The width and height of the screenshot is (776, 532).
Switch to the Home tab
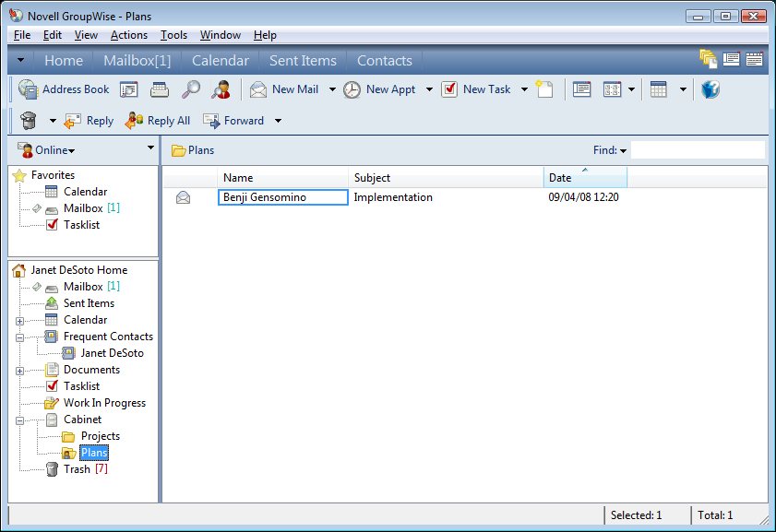coord(64,60)
